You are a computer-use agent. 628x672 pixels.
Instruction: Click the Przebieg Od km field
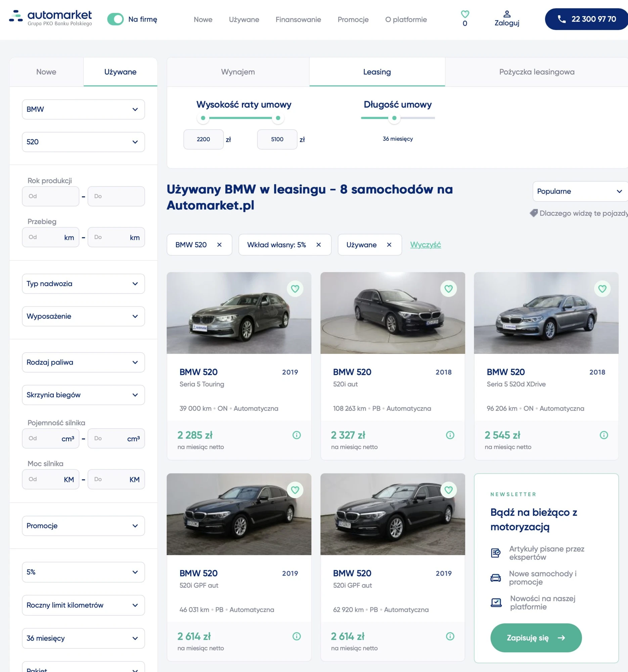pos(51,237)
